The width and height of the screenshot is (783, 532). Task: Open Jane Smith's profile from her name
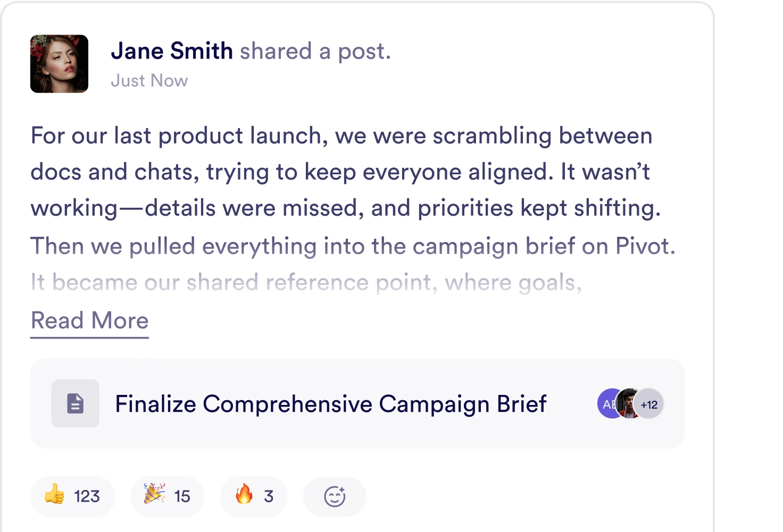[x=171, y=51]
